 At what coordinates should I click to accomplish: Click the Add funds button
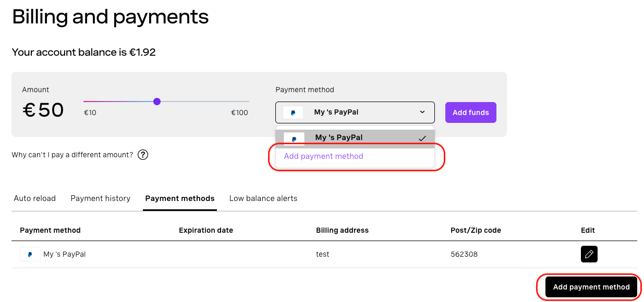tap(470, 112)
